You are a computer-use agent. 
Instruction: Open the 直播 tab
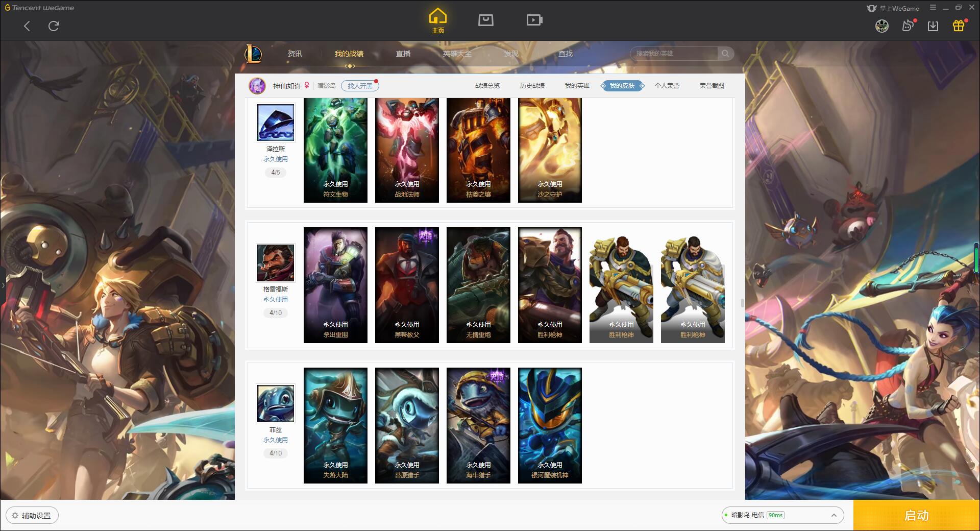[403, 54]
